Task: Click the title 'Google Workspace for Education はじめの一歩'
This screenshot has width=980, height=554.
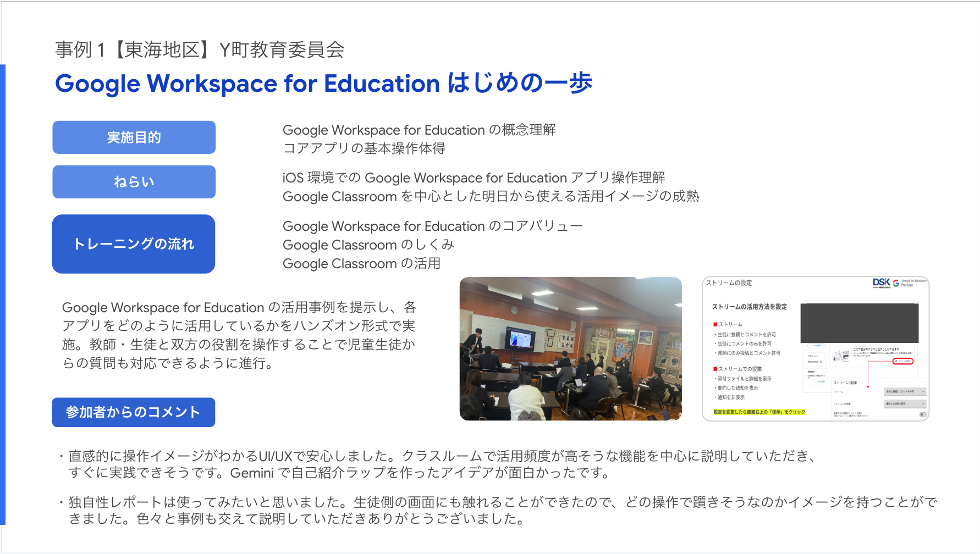Action: coord(323,84)
